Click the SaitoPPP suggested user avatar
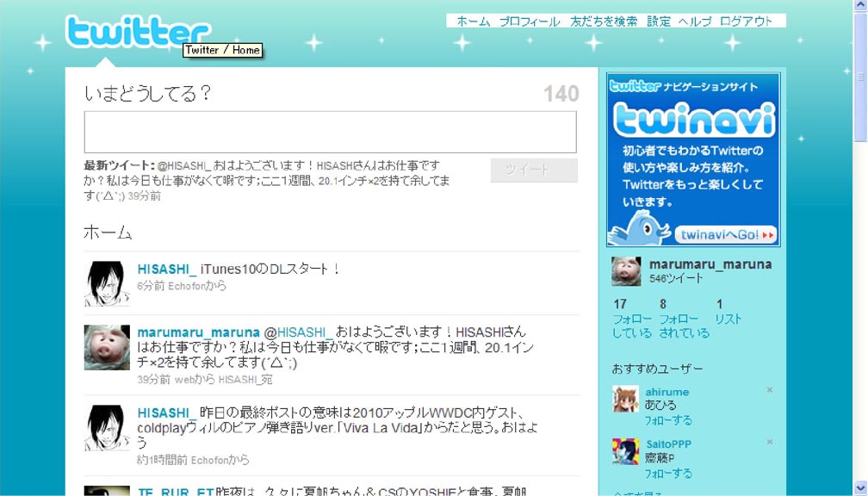The width and height of the screenshot is (868, 496). 625,451
